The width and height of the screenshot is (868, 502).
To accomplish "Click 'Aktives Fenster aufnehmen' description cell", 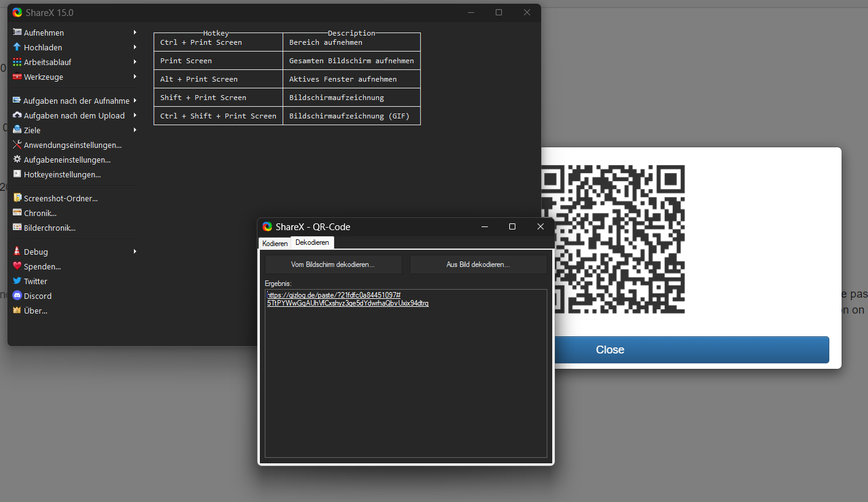I will (x=351, y=79).
